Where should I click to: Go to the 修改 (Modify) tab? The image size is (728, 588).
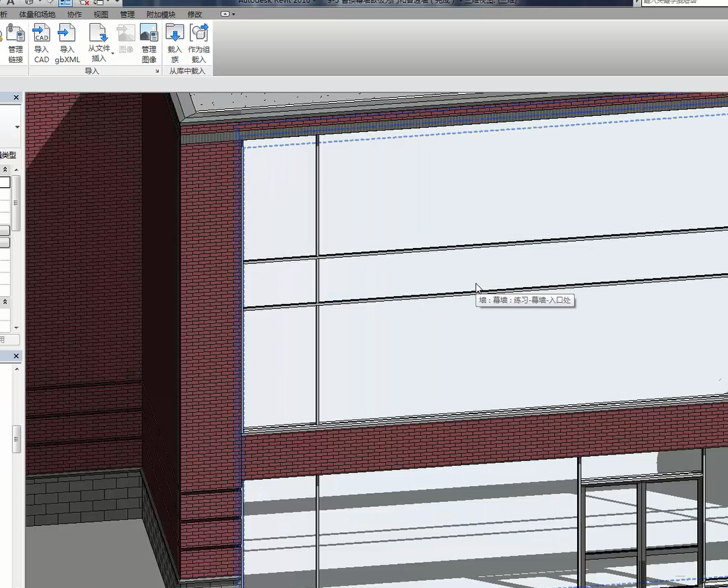tap(195, 14)
